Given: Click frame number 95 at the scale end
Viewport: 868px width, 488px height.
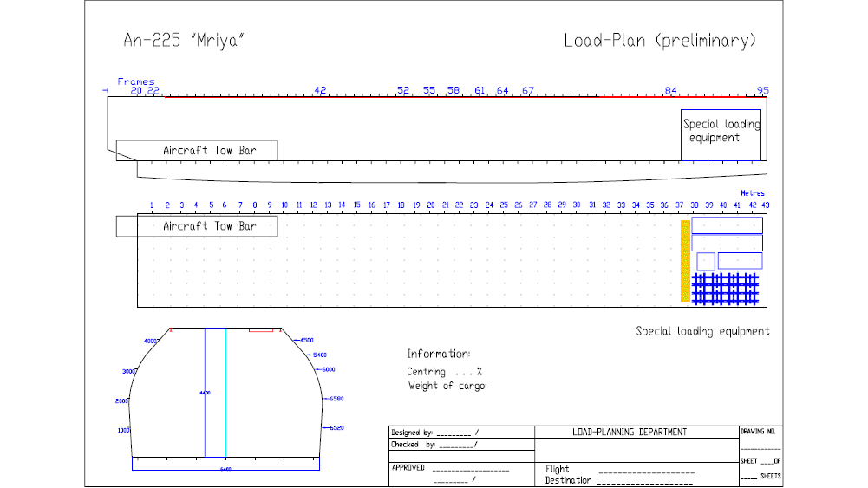Looking at the screenshot, I should [763, 90].
